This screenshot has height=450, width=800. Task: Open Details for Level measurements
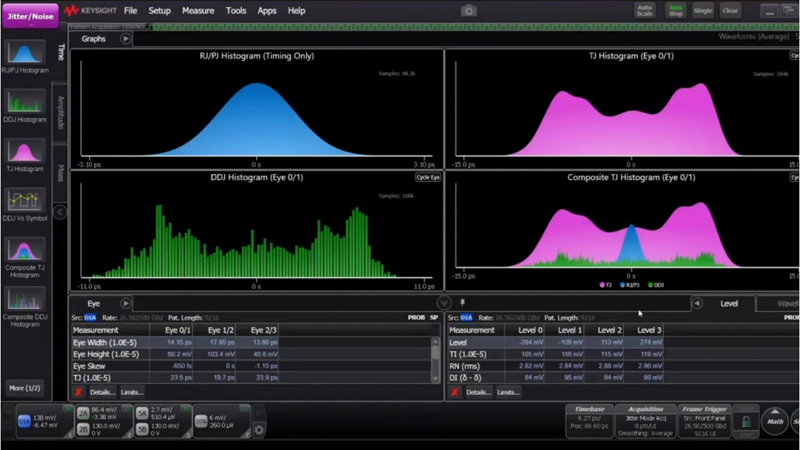pyautogui.click(x=479, y=392)
